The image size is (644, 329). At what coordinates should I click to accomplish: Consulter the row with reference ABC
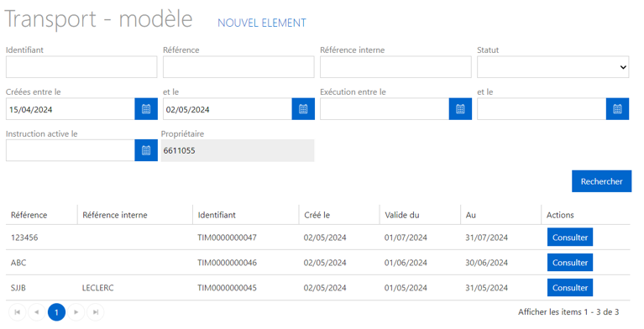(x=569, y=263)
